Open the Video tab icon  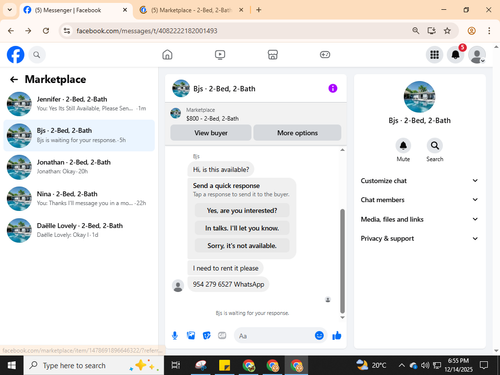pos(220,54)
